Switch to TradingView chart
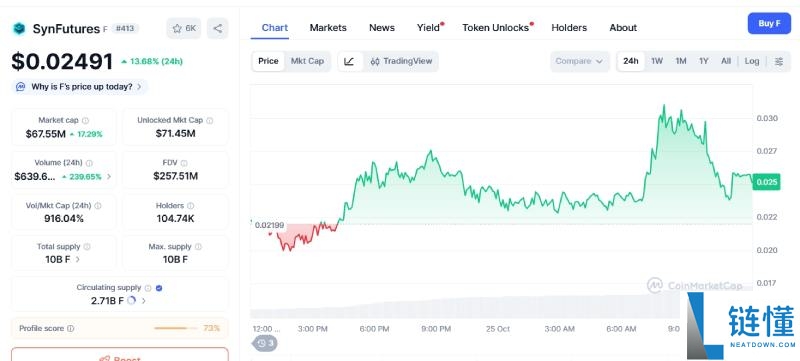The image size is (800, 361). click(x=401, y=61)
